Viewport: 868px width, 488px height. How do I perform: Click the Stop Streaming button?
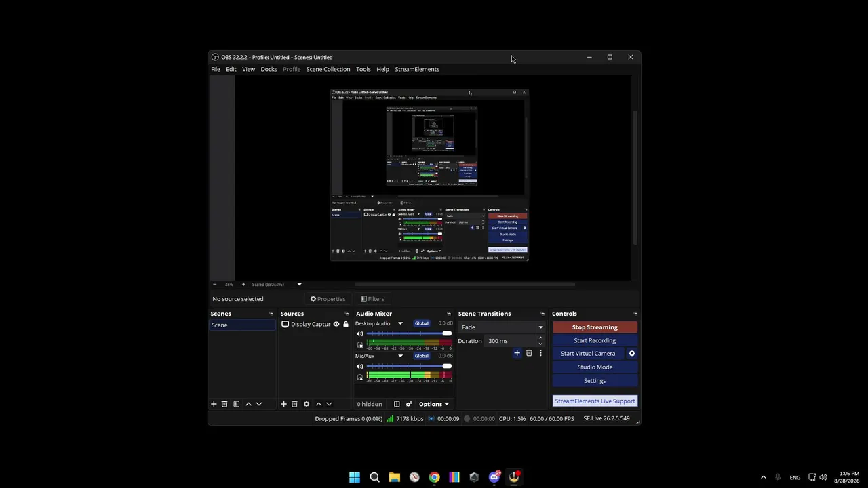point(595,327)
